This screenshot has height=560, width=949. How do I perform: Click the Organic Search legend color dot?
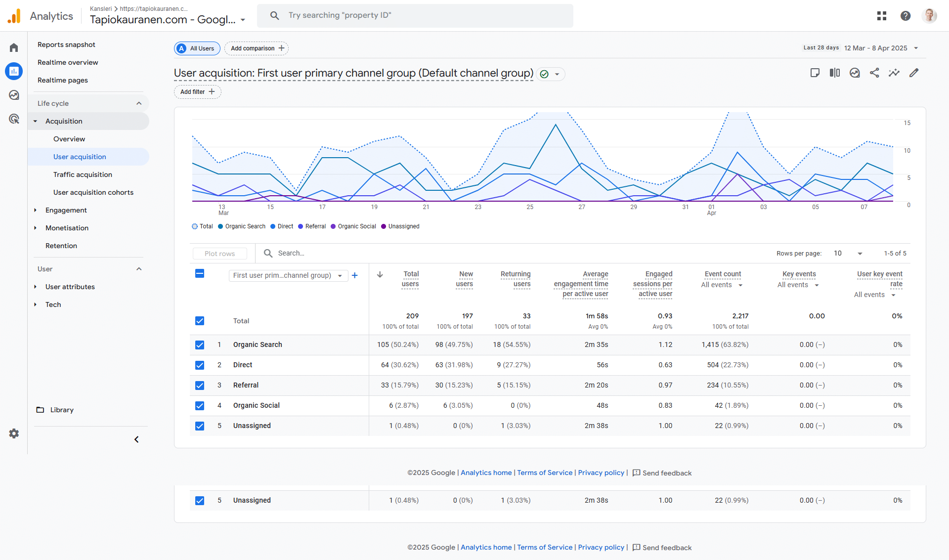[x=220, y=226]
